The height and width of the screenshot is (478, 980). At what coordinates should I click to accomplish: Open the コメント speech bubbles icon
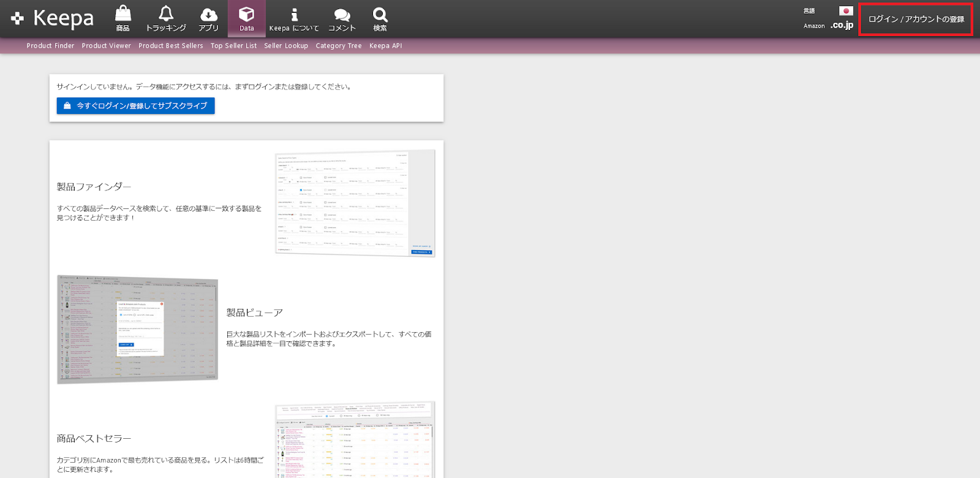click(x=342, y=18)
